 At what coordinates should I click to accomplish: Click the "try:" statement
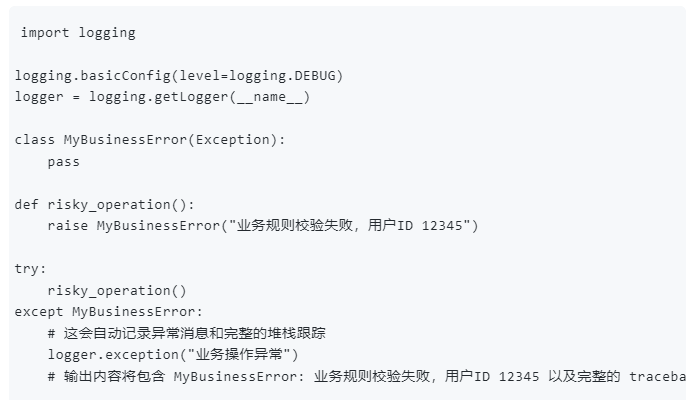[31, 269]
